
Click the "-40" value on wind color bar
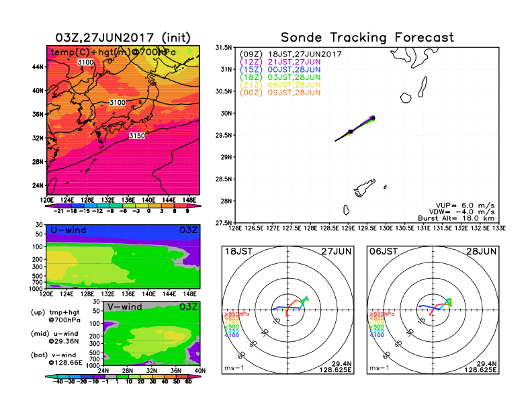(58, 381)
